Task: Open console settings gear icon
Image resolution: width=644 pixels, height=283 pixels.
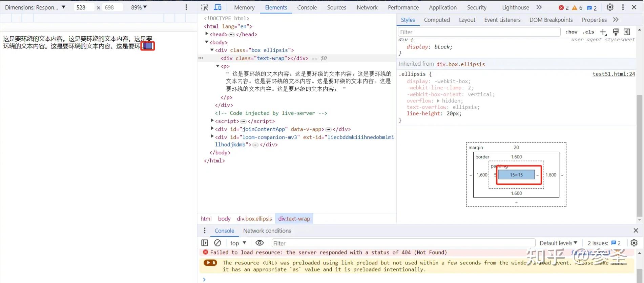Action: point(634,243)
